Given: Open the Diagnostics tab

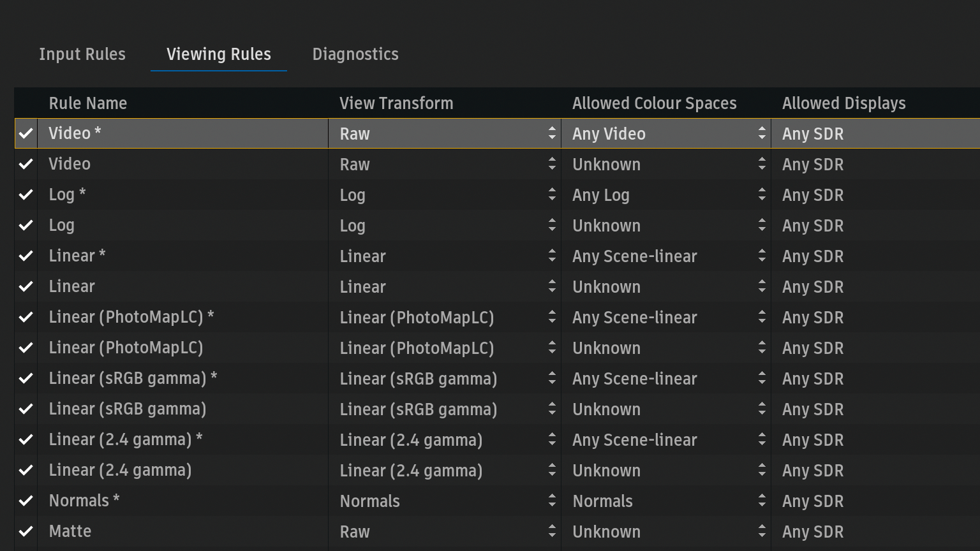Looking at the screenshot, I should click(x=355, y=54).
